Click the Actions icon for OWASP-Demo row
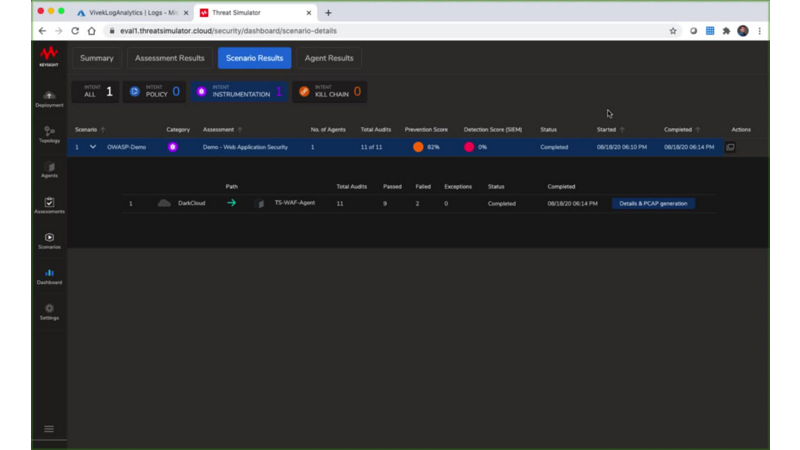This screenshot has width=800, height=450. tap(730, 147)
